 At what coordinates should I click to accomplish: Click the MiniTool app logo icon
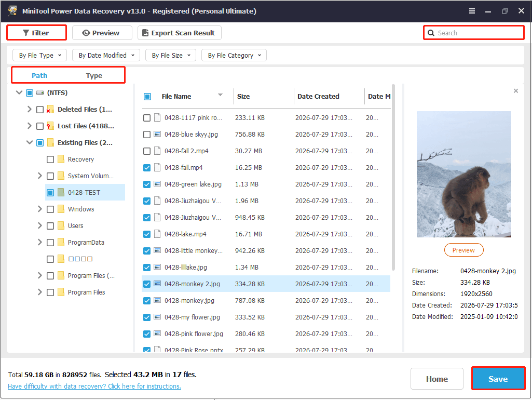[x=12, y=10]
